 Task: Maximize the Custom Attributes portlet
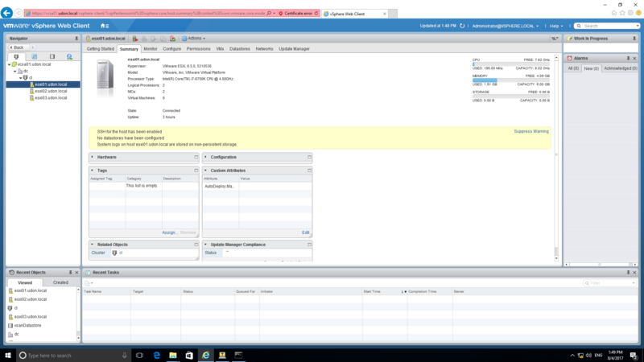(x=309, y=171)
